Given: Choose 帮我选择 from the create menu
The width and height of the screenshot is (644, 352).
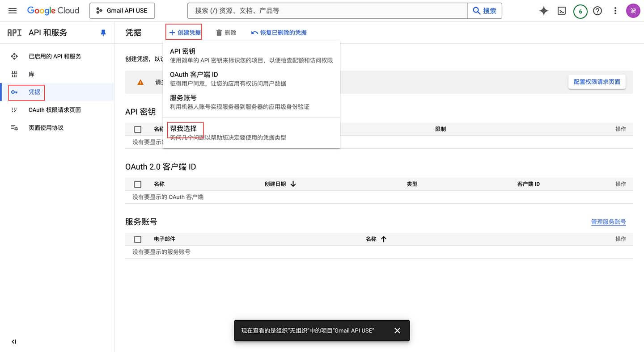Looking at the screenshot, I should [x=251, y=133].
